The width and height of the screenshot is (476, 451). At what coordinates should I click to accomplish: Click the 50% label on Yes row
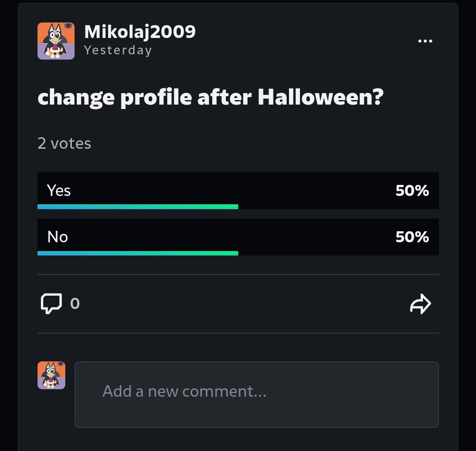click(412, 191)
